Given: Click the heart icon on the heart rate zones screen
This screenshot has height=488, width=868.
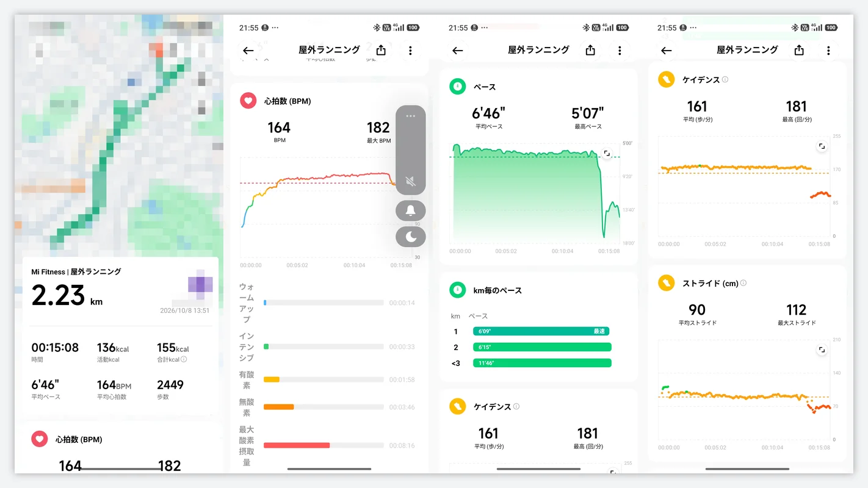Looking at the screenshot, I should point(248,101).
